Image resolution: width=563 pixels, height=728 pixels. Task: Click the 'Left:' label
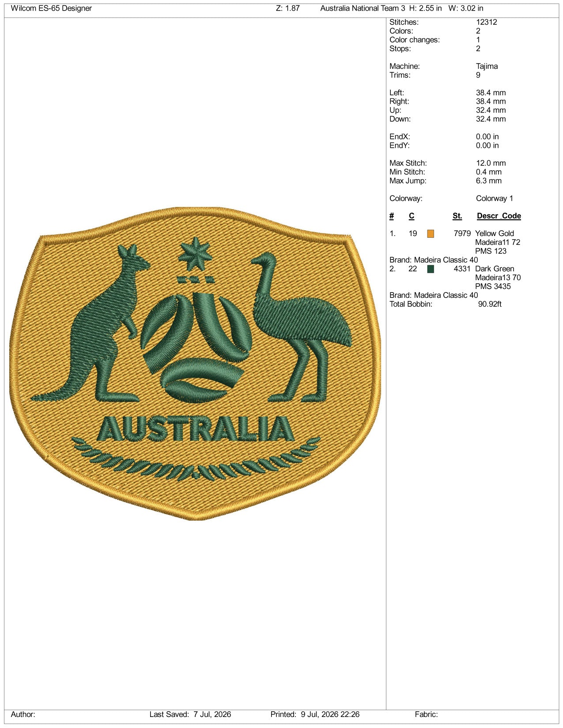(397, 93)
